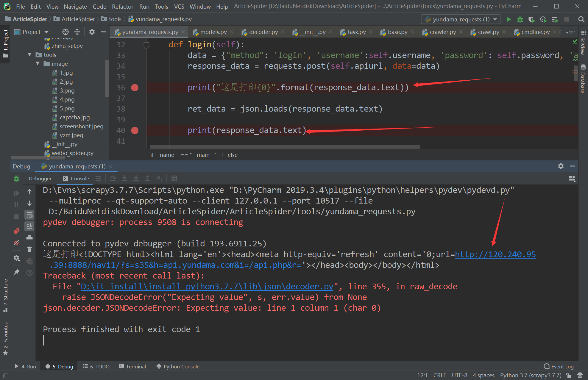The height and width of the screenshot is (380, 588).
Task: Stop debug process square icon
Action: point(16,216)
